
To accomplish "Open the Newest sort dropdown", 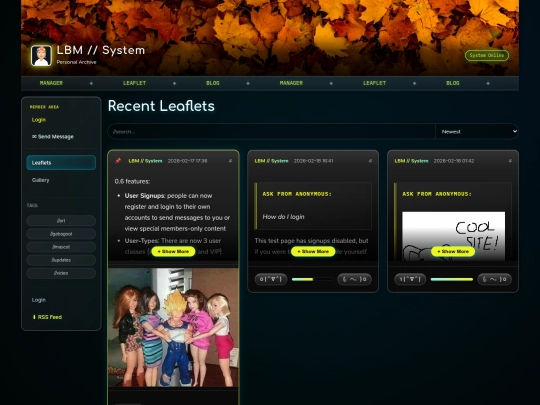I will click(477, 132).
